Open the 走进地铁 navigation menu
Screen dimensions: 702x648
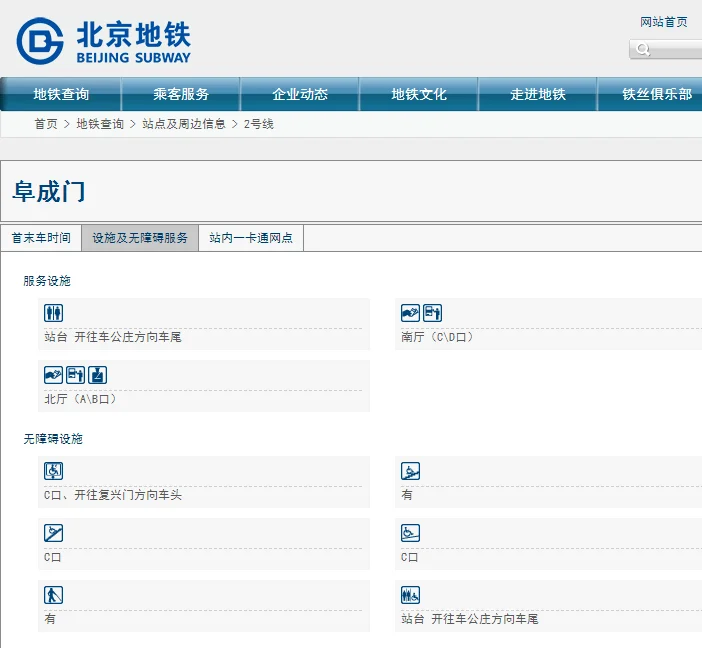538,94
